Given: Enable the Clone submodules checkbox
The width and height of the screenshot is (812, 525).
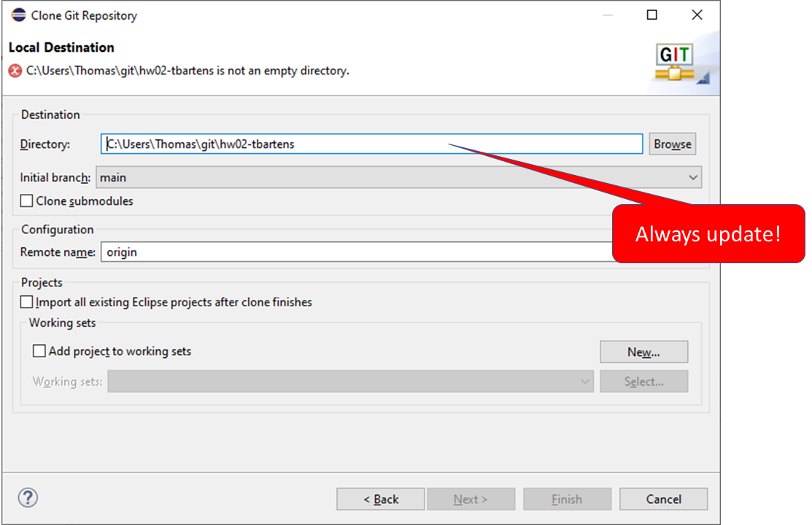Looking at the screenshot, I should point(27,201).
